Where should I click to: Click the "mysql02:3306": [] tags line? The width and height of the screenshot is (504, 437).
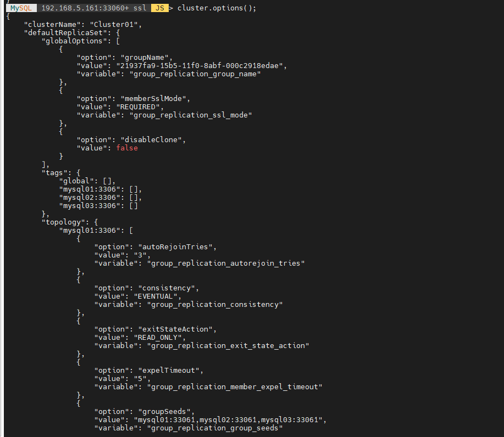click(x=100, y=198)
